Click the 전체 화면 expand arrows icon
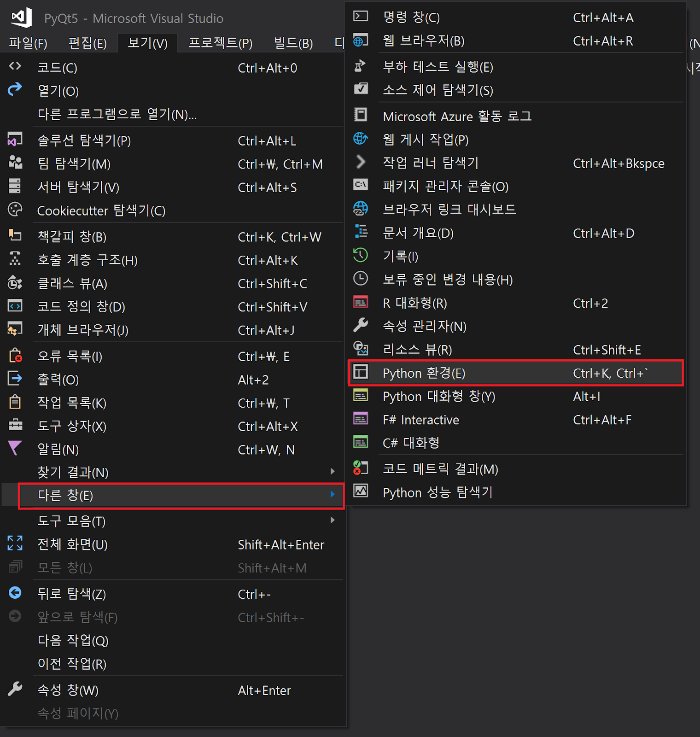Image resolution: width=700 pixels, height=737 pixels. pos(15,543)
